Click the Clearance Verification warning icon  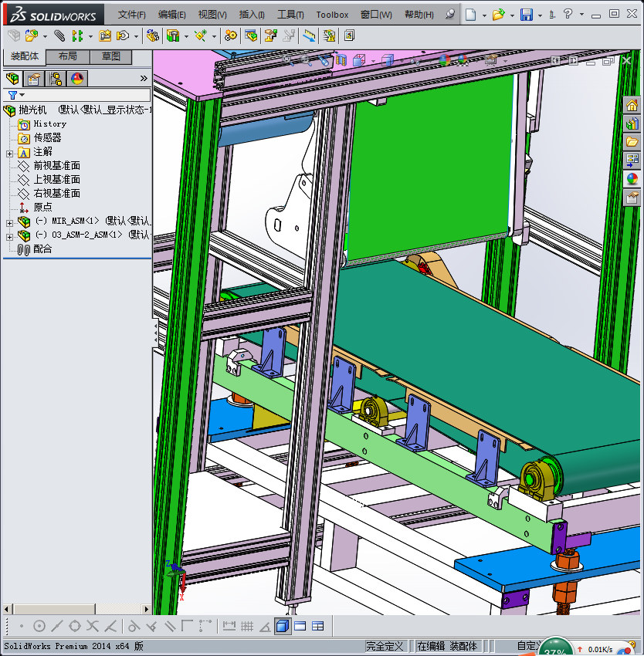pos(329,36)
